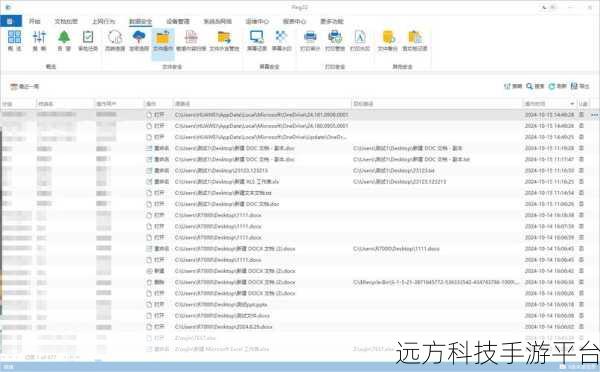Open the yellow clipboard record icon

coord(415,41)
